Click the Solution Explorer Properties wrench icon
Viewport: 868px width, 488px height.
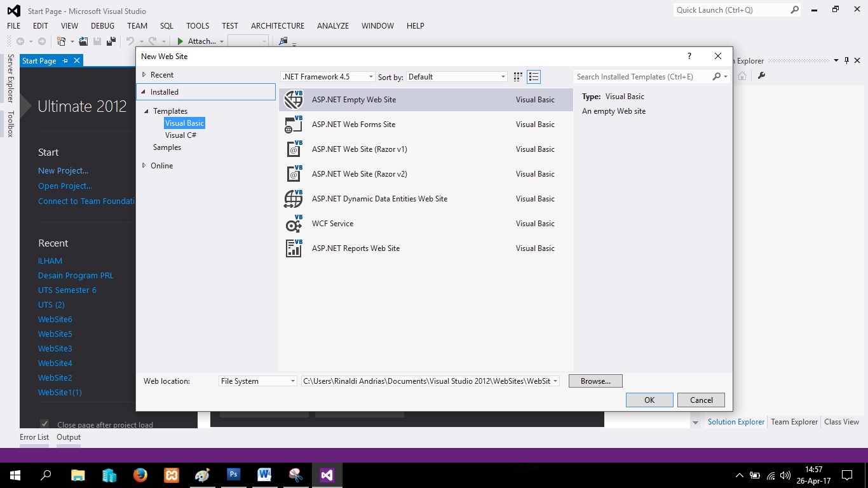pyautogui.click(x=761, y=76)
